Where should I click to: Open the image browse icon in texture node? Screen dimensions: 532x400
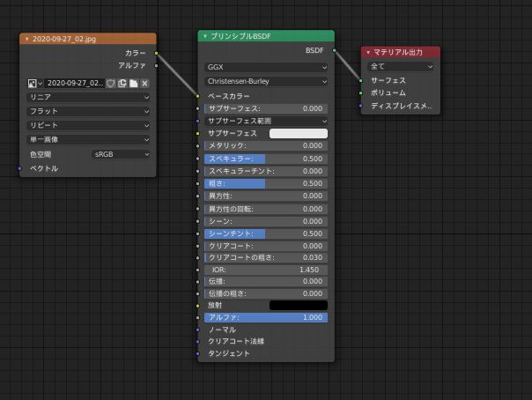pyautogui.click(x=34, y=83)
